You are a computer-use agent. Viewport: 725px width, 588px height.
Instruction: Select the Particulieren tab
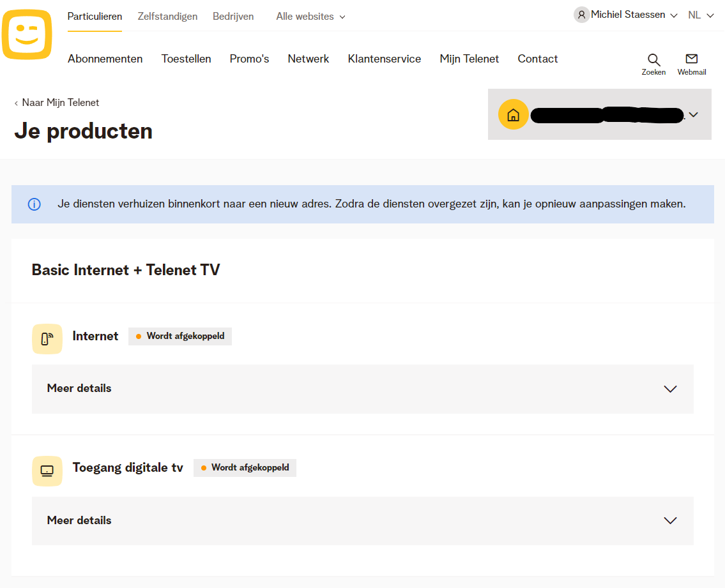click(95, 17)
